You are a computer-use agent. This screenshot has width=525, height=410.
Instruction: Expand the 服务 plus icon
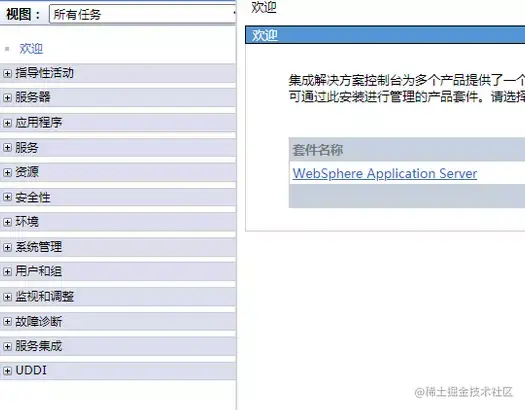[x=7, y=148]
